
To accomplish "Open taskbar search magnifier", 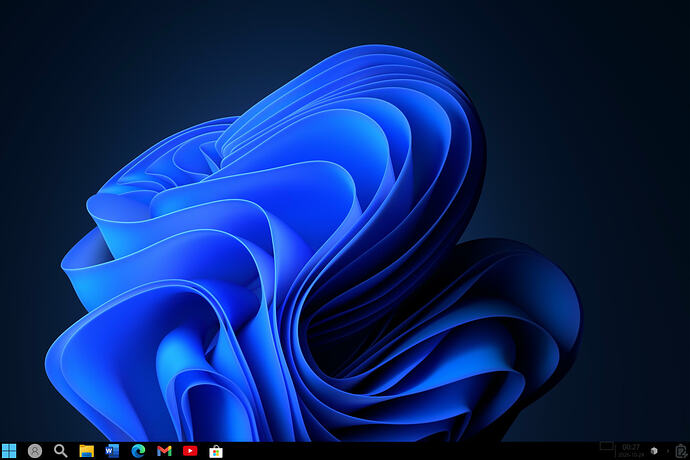I will coord(61,451).
